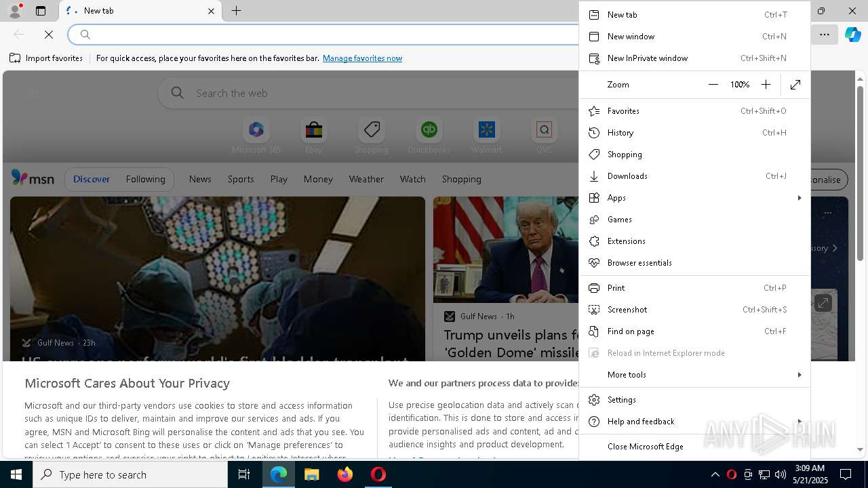Viewport: 868px width, 488px height.
Task: Click the Settings and more ellipsis button
Action: tap(824, 34)
